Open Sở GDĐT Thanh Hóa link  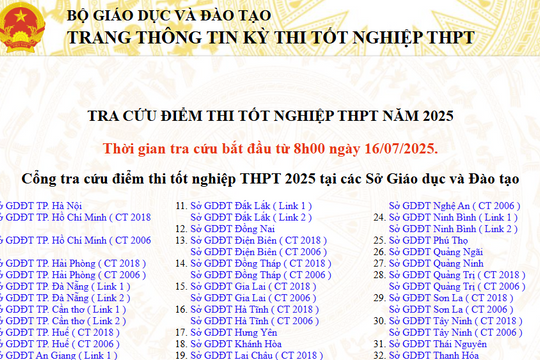point(434,355)
